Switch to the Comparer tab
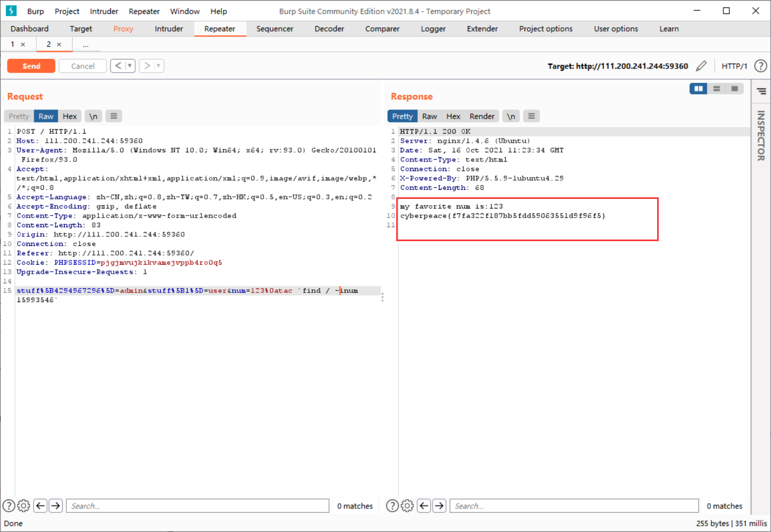The height and width of the screenshot is (532, 771). pyautogui.click(x=382, y=29)
